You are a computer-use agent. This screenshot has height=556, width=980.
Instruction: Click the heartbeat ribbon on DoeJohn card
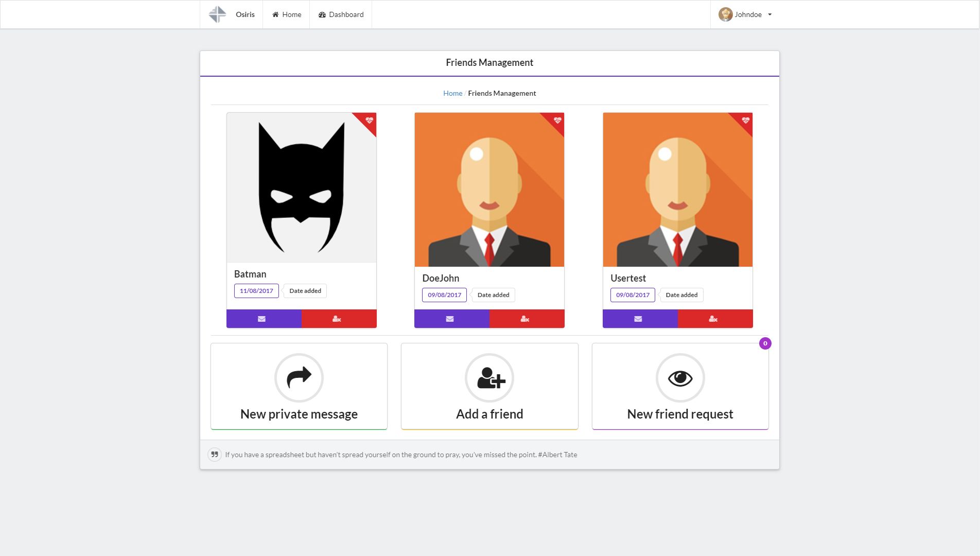point(557,120)
